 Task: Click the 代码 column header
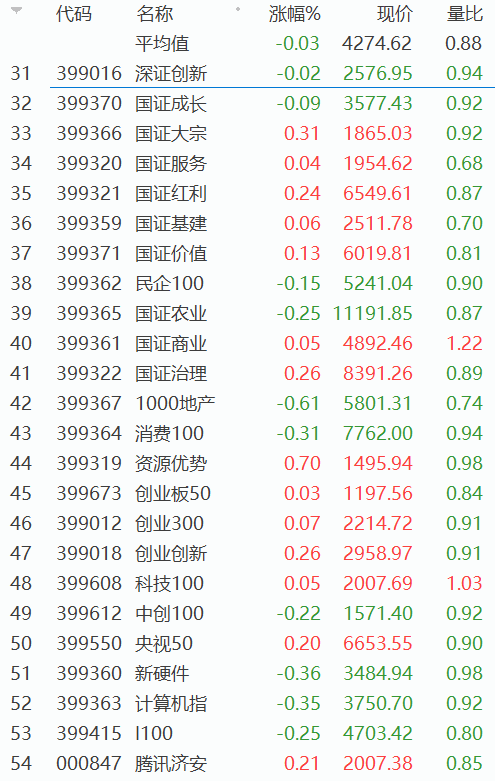tap(74, 14)
